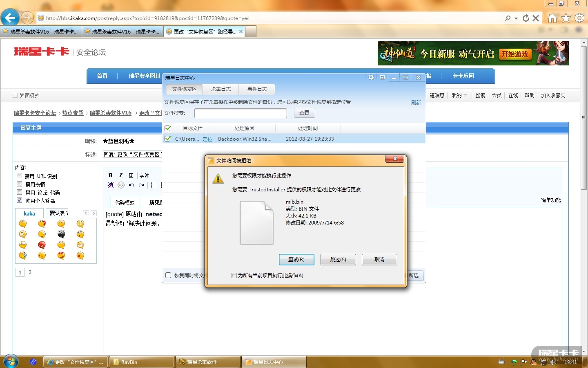Screen dimensions: 588x368
Task: Open the address bar search dropdown
Action: click(516, 18)
